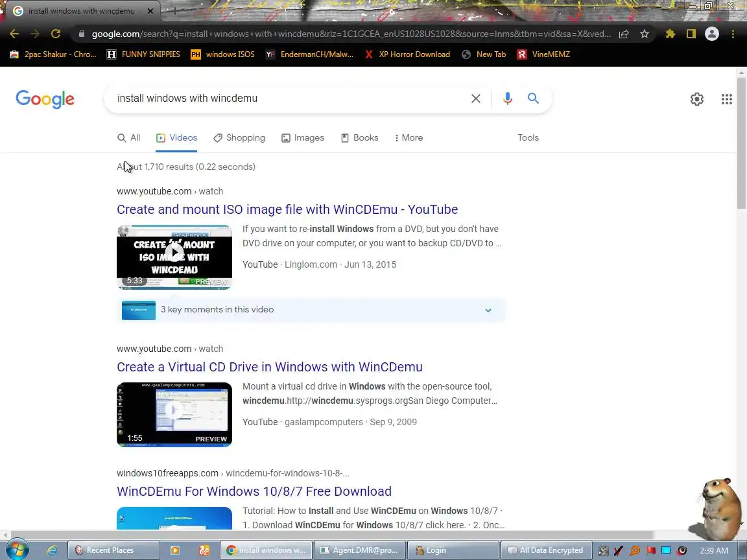This screenshot has height=560, width=747.
Task: Open Create a Virtual CD Drive in Windows link
Action: pos(270,367)
